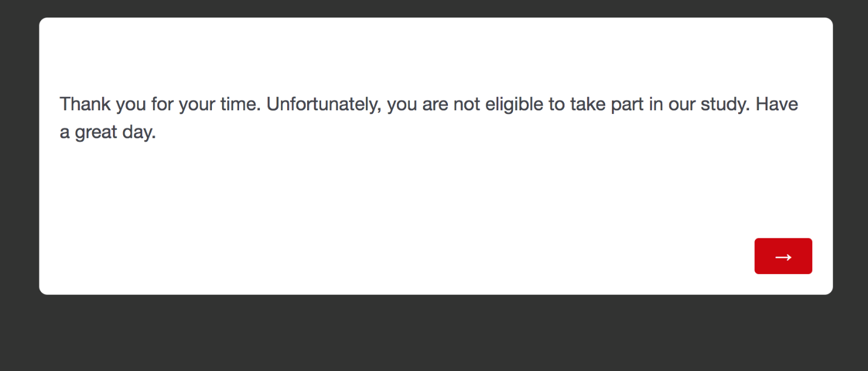868x371 pixels.
Task: Click the word "Thank" in the message
Action: pos(86,104)
